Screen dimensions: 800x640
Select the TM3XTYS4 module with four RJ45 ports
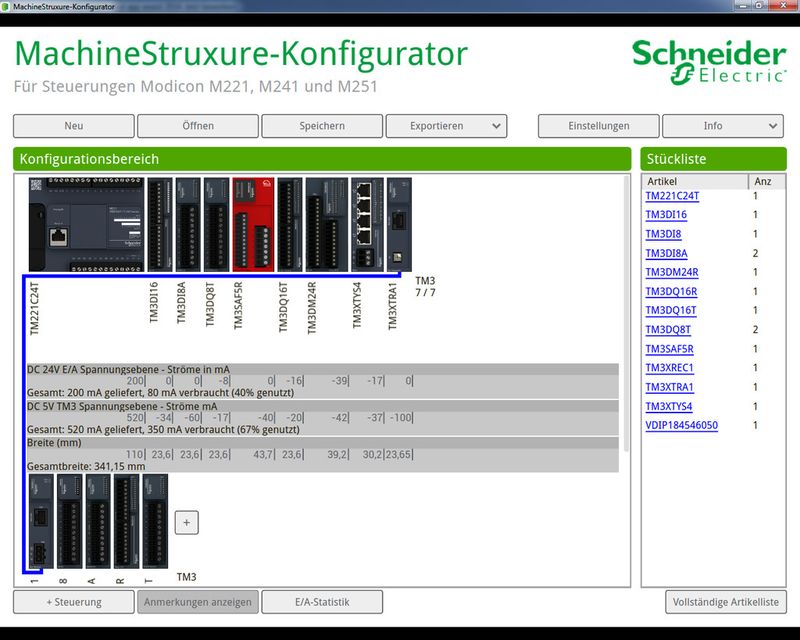pos(367,225)
